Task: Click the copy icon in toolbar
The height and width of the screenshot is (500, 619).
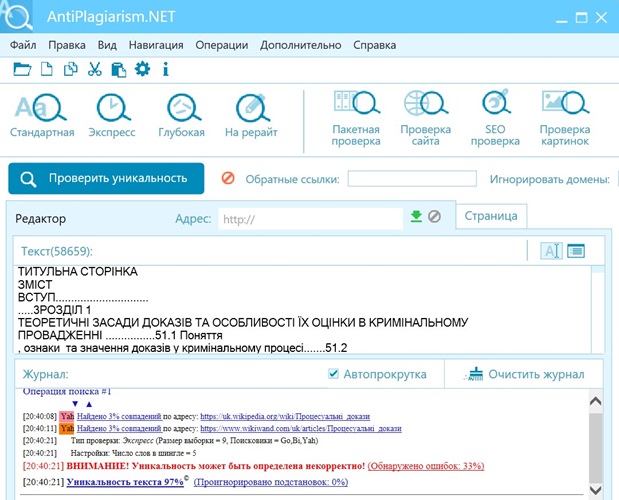Action: [71, 69]
